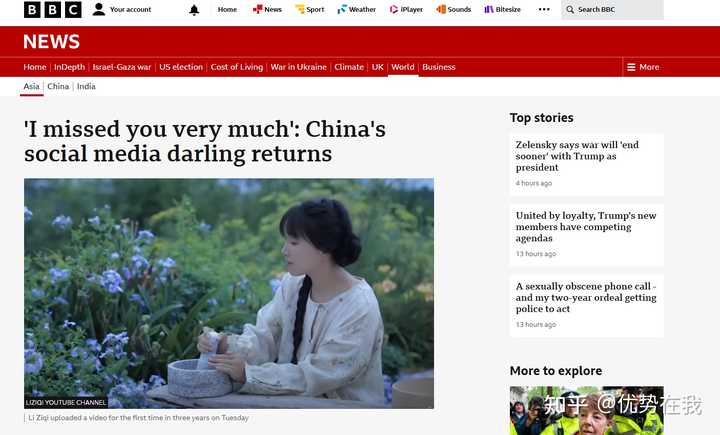The height and width of the screenshot is (435, 720).
Task: Select the World news tab
Action: (x=403, y=67)
